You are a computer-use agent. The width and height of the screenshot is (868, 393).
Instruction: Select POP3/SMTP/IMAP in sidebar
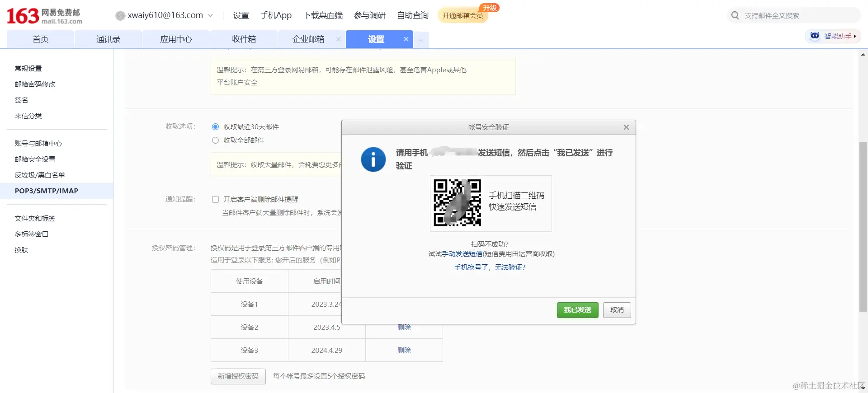pos(57,191)
